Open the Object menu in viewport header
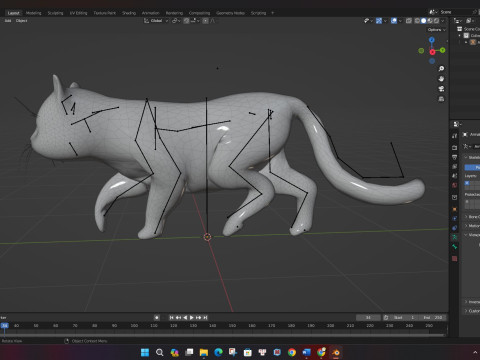 point(22,21)
